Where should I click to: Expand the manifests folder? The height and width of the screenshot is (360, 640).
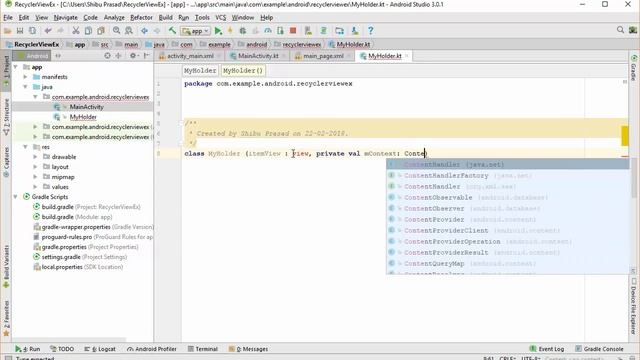pos(25,77)
